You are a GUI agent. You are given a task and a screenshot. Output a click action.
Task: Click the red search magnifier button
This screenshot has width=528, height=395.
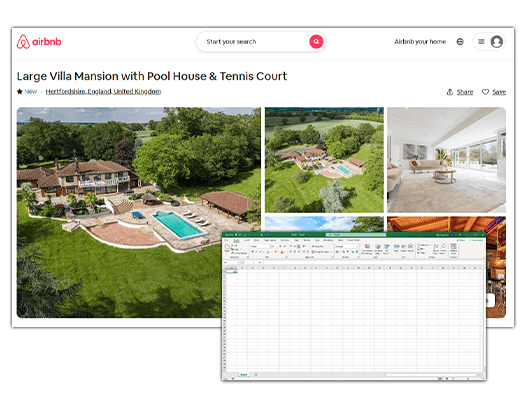pos(316,41)
